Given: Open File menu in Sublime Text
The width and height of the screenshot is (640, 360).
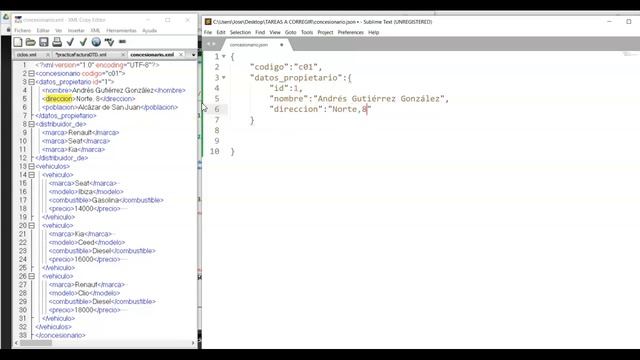Looking at the screenshot, I should click(208, 32).
